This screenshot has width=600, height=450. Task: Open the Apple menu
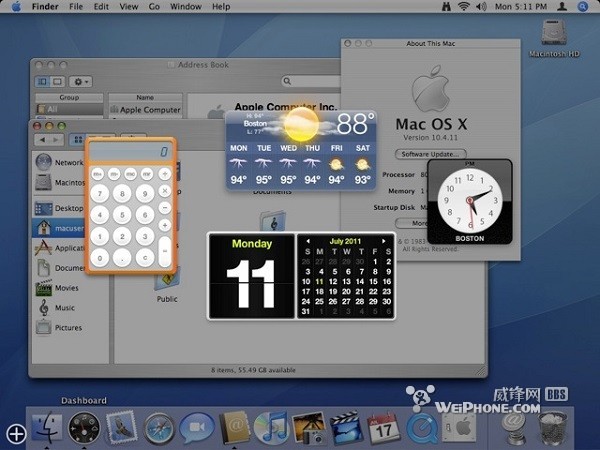[x=16, y=7]
